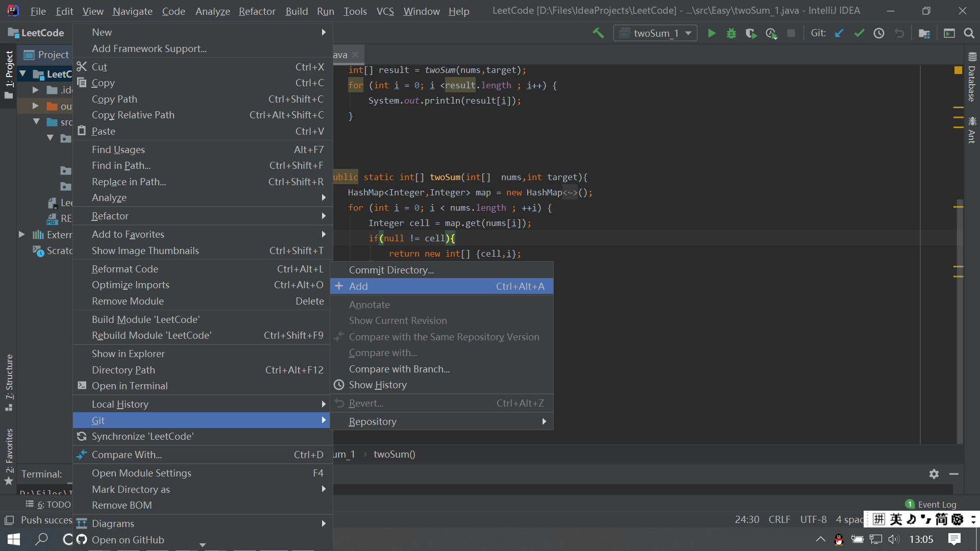
Task: Choose Copy Path from context menu
Action: (203, 99)
